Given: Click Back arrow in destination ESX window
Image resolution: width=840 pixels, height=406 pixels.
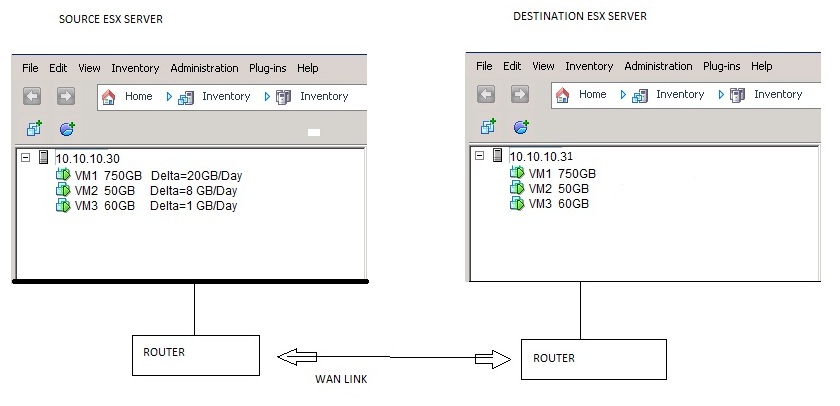Looking at the screenshot, I should 486,94.
